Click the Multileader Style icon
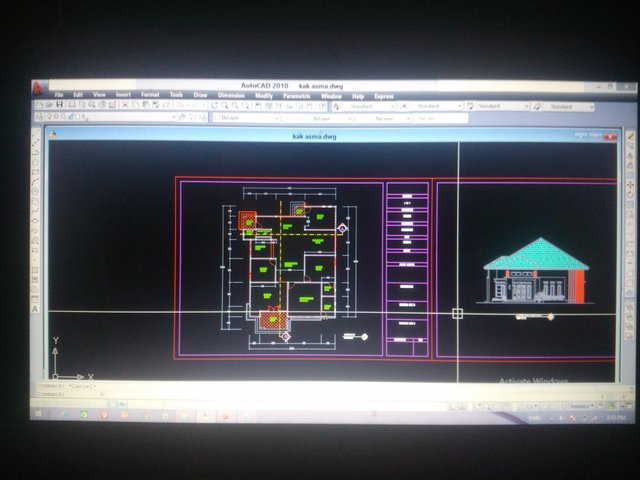The width and height of the screenshot is (640, 480). point(537,107)
